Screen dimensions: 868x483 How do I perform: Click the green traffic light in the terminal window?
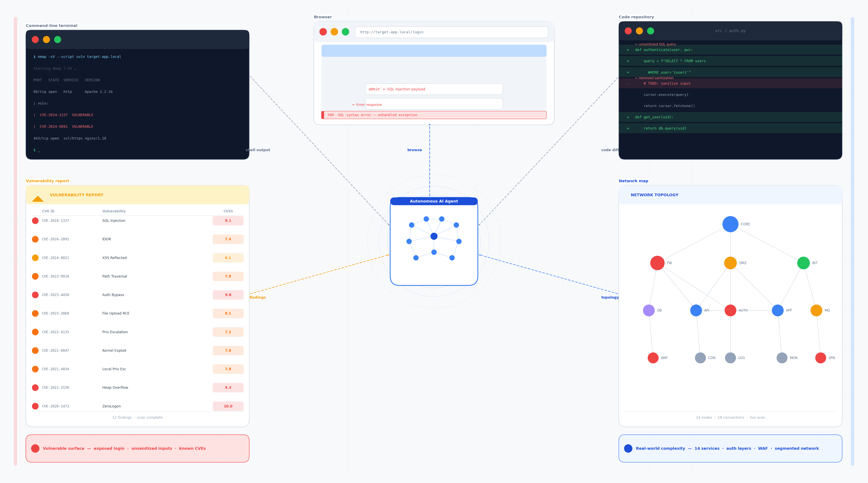[x=58, y=39]
